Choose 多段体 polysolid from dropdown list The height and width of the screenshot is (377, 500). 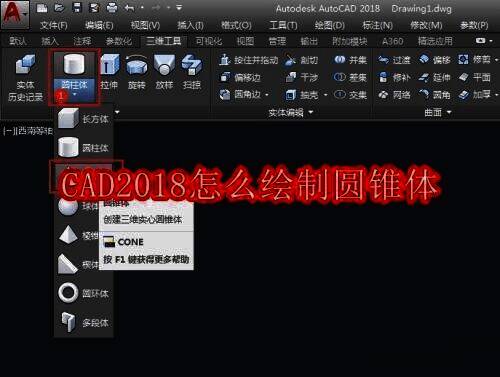(83, 322)
